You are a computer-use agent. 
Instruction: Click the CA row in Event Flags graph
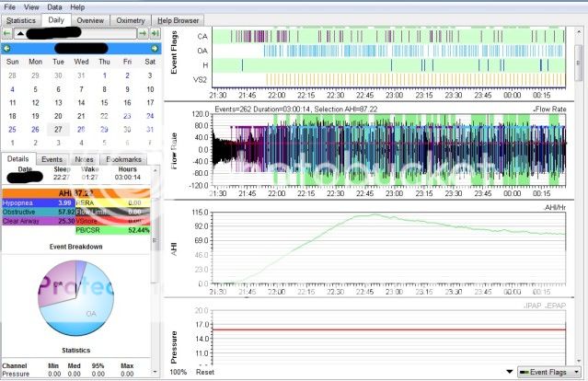tap(389, 37)
